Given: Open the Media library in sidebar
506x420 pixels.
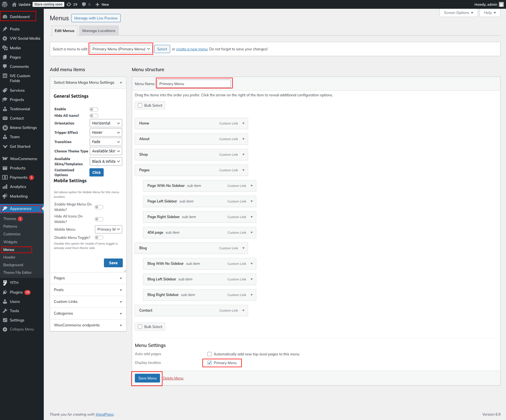Looking at the screenshot, I should [x=15, y=48].
